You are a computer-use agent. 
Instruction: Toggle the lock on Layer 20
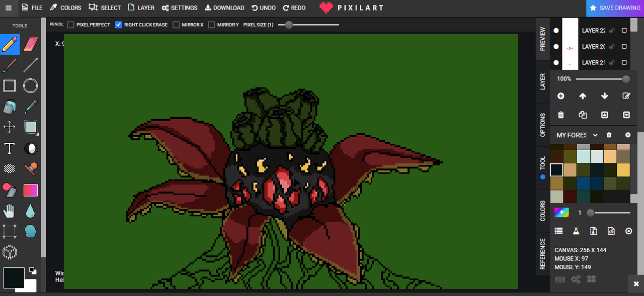tap(612, 47)
